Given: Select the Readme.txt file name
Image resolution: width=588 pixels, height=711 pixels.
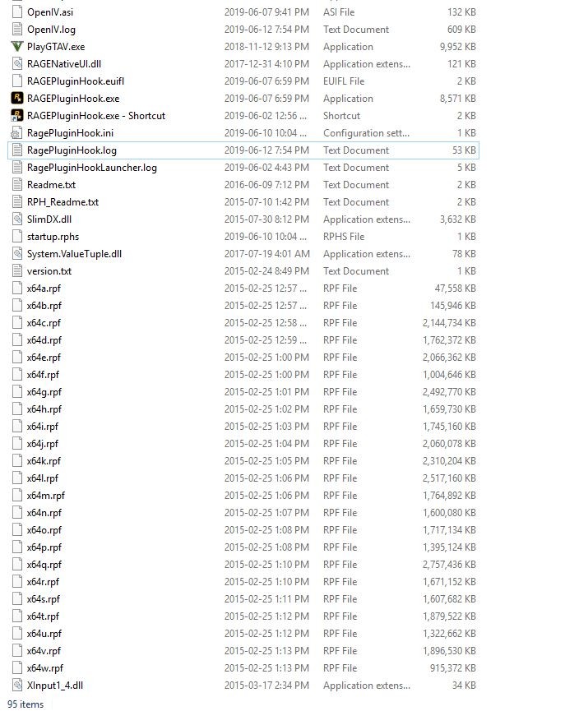Looking at the screenshot, I should [51, 185].
